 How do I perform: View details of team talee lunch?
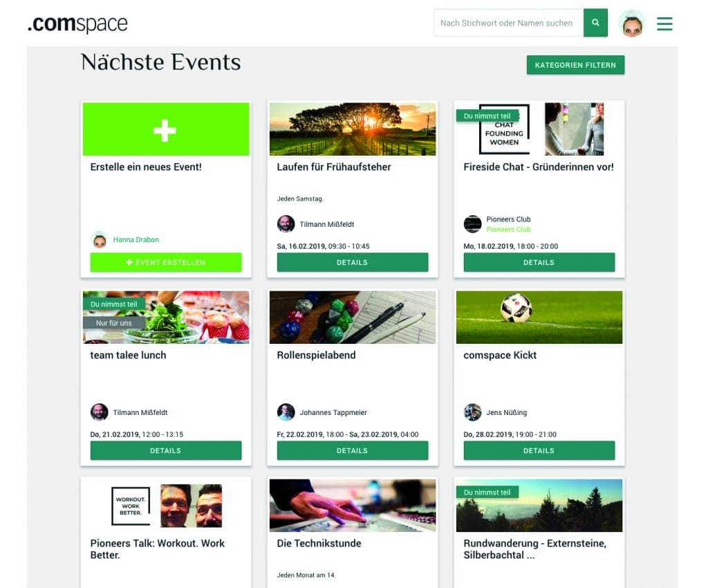(x=166, y=451)
